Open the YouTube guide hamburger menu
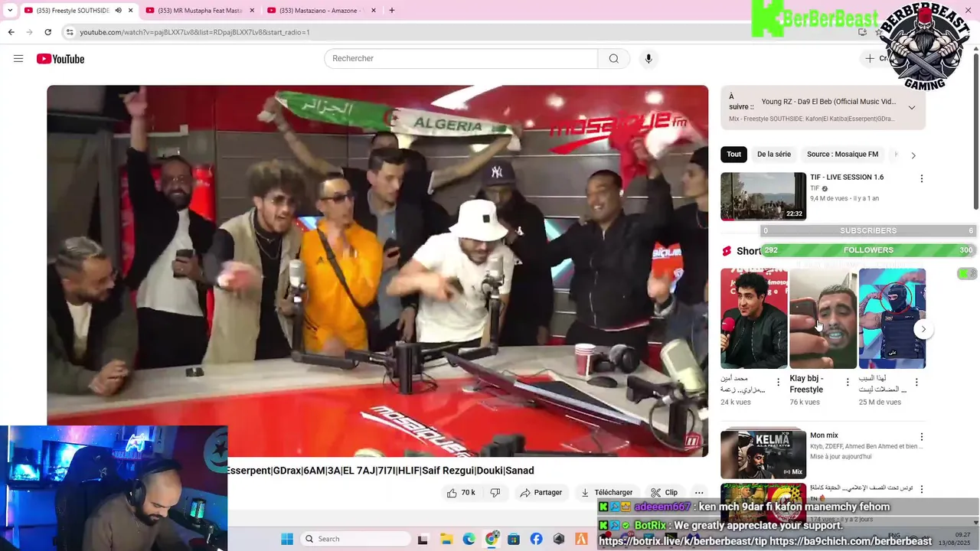The image size is (980, 551). click(18, 59)
